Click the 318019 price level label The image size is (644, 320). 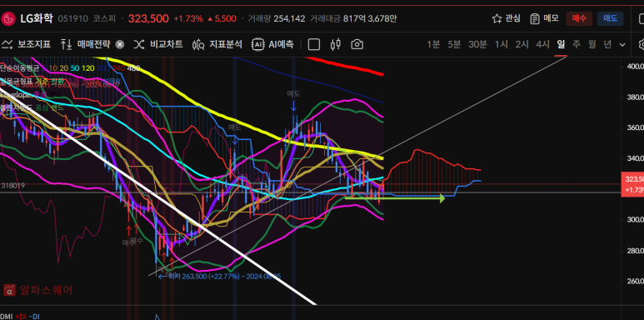click(x=13, y=186)
